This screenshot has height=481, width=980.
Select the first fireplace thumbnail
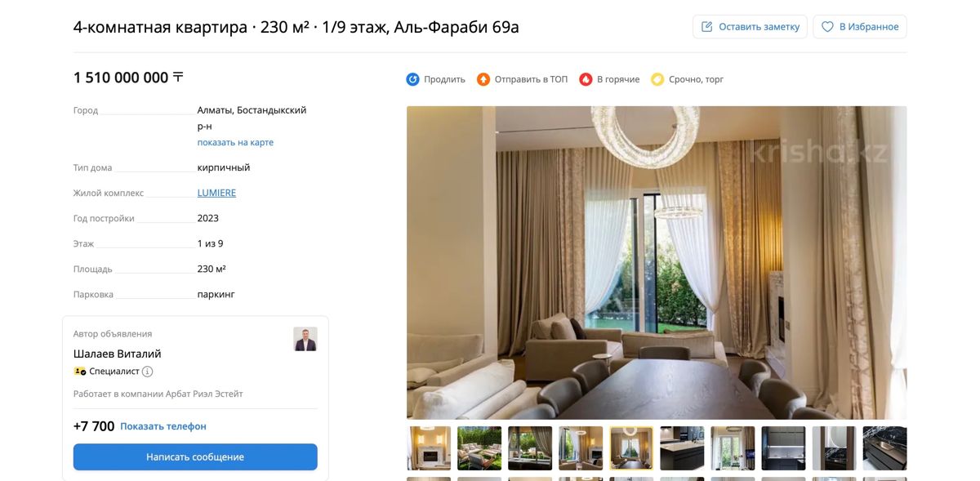[x=429, y=448]
